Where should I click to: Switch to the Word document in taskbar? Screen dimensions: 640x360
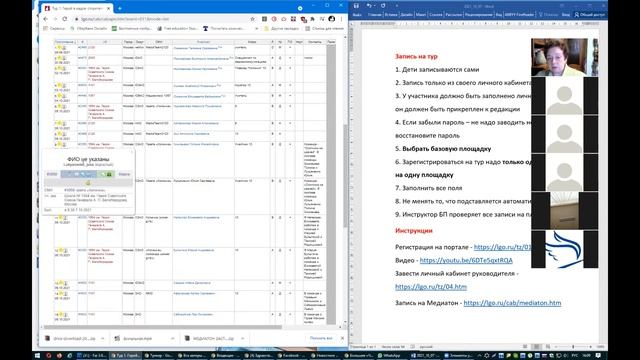425,356
